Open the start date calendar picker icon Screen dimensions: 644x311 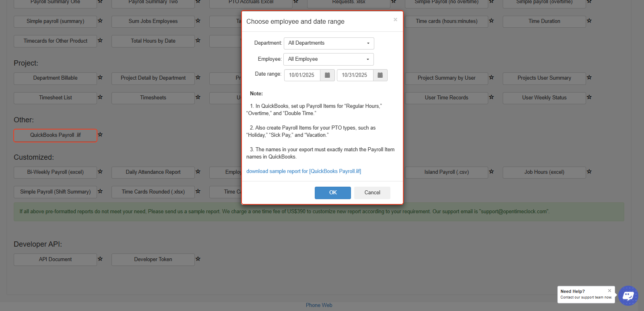(x=327, y=75)
